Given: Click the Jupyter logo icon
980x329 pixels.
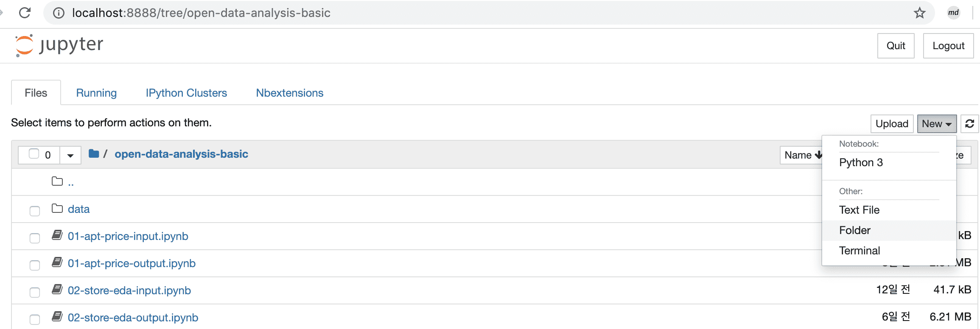Looking at the screenshot, I should (24, 45).
